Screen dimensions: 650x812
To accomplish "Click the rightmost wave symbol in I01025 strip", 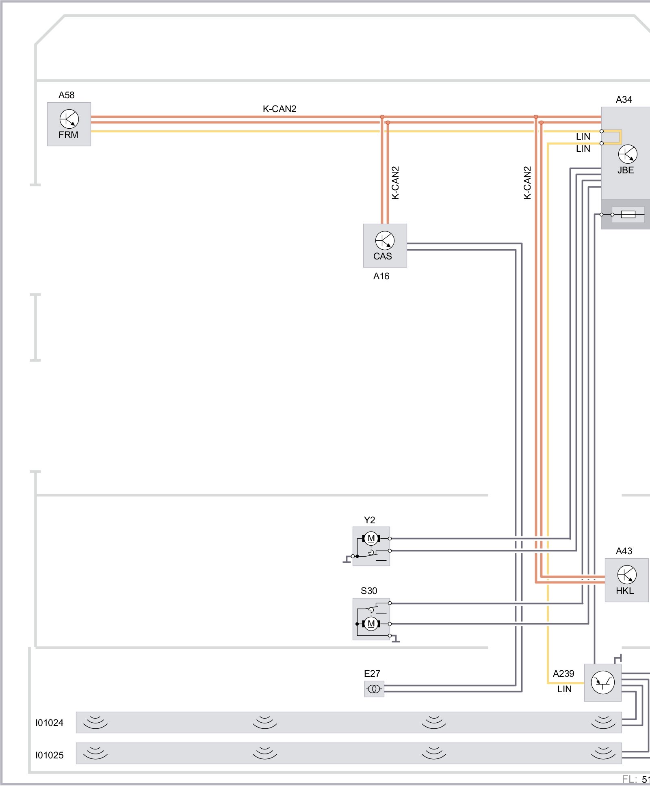I will click(603, 753).
